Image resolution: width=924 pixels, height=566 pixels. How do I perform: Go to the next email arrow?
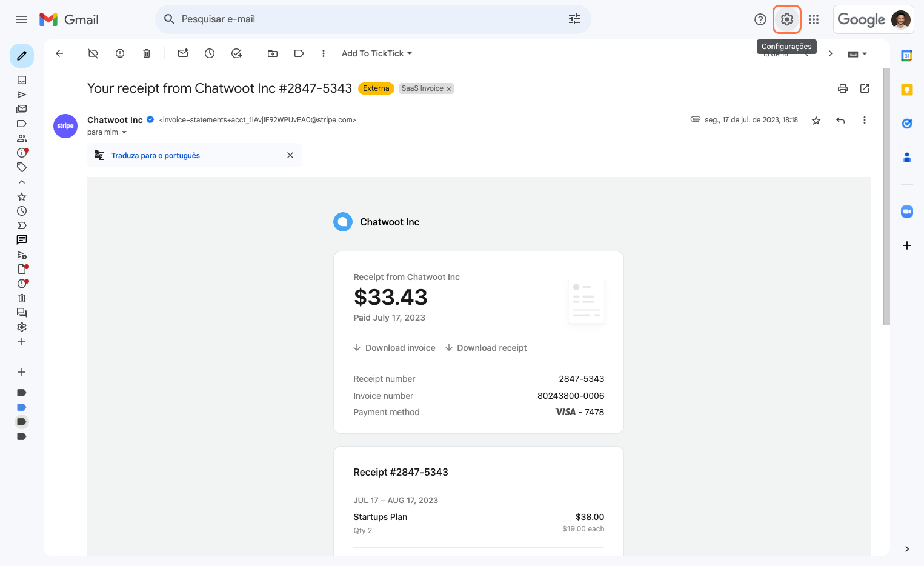coord(831,53)
